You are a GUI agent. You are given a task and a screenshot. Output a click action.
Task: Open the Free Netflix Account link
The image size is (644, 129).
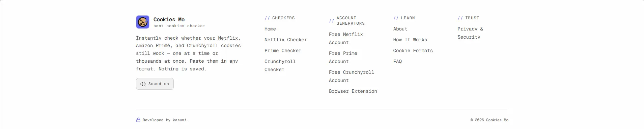click(346, 39)
